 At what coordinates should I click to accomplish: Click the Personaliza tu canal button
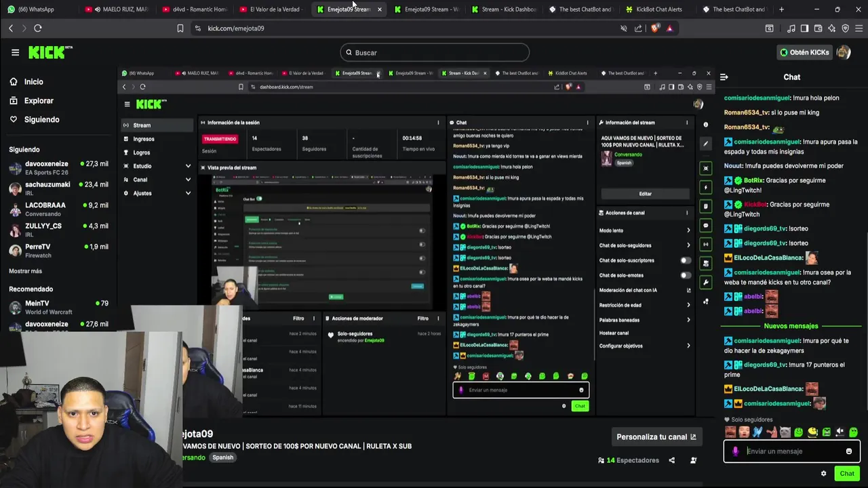pos(656,436)
